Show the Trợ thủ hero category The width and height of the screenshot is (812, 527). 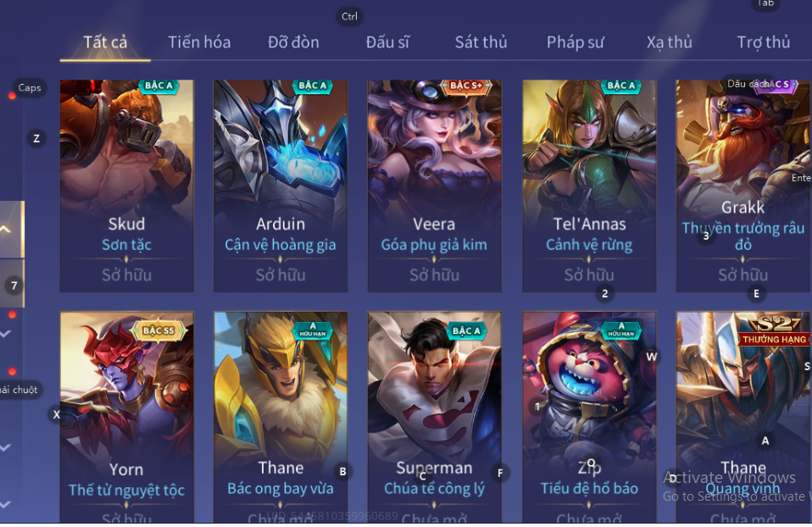(764, 42)
